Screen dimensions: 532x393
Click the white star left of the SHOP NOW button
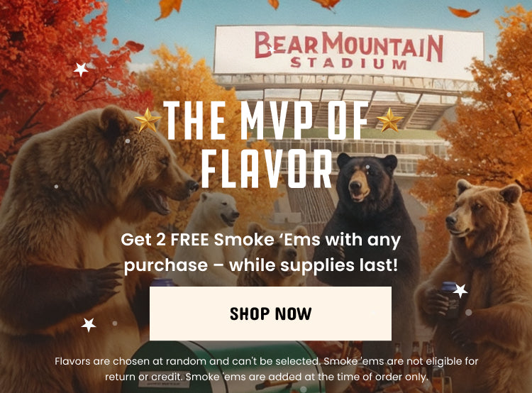tap(89, 324)
